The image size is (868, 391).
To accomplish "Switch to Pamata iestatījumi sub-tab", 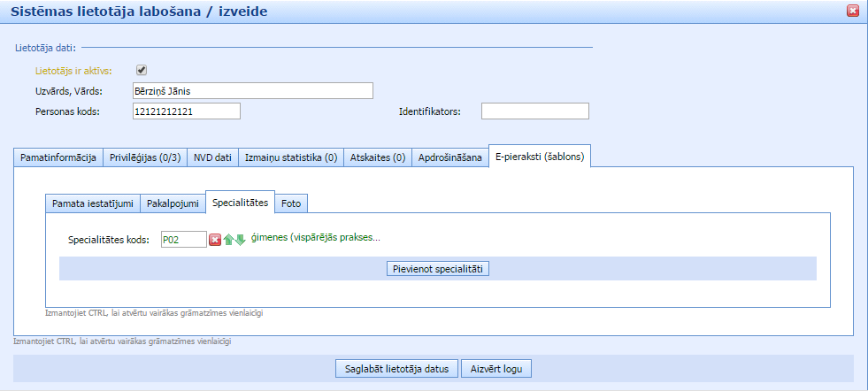I will 93,203.
